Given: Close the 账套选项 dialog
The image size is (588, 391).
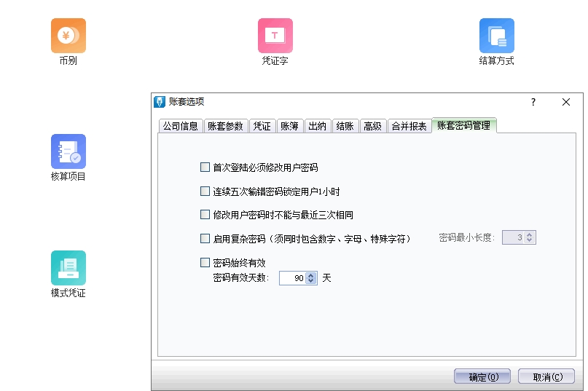Looking at the screenshot, I should point(566,102).
